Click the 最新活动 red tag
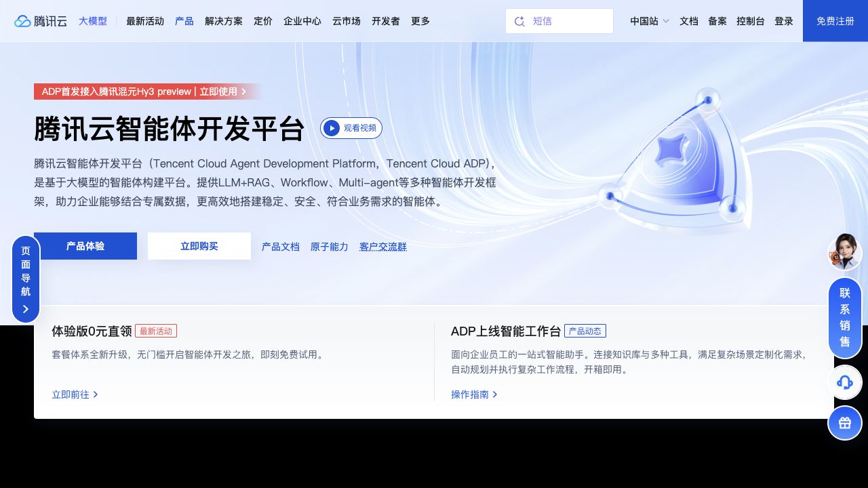The height and width of the screenshot is (488, 868). 156,331
